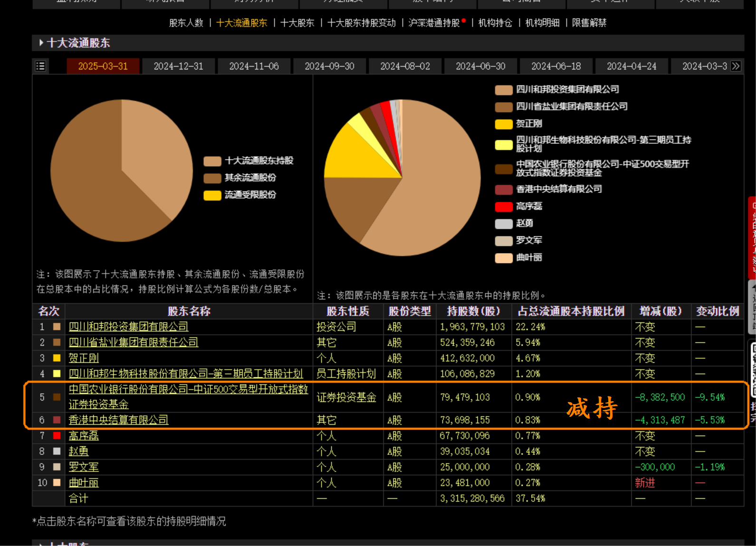This screenshot has height=546, width=756.
Task: Click the 股东名称 column header
Action: click(189, 311)
